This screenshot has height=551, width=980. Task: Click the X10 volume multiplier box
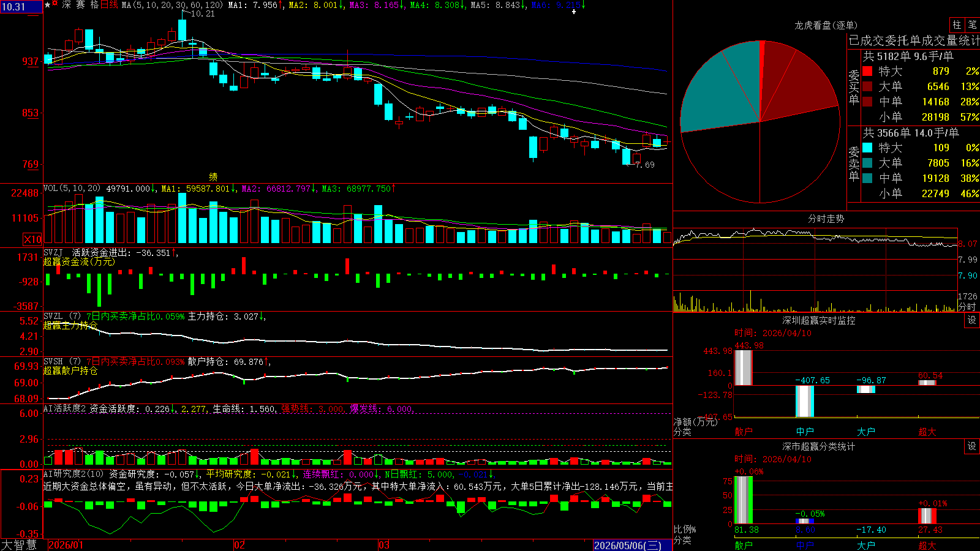click(32, 239)
